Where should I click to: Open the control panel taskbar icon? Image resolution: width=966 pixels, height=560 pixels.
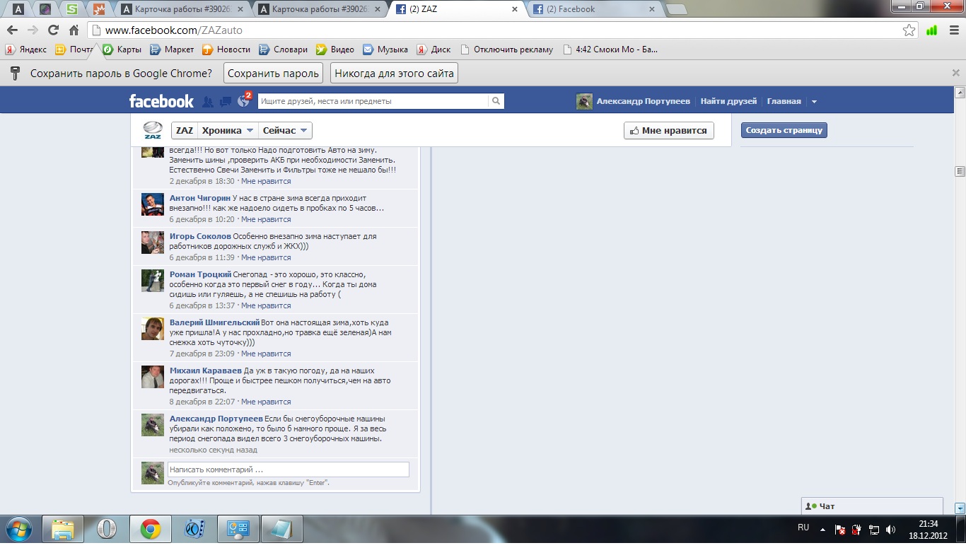(238, 529)
